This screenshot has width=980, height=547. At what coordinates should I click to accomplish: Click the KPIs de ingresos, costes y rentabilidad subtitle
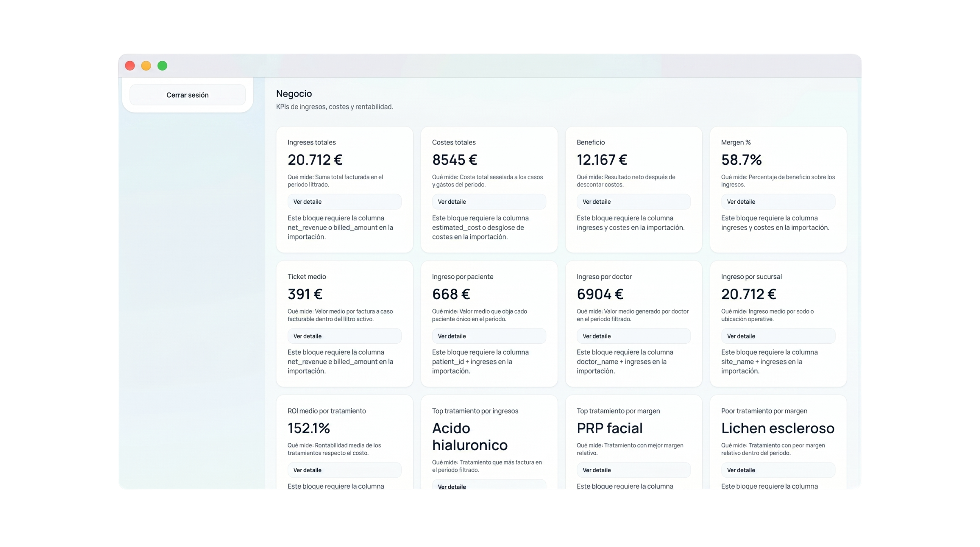tap(334, 107)
